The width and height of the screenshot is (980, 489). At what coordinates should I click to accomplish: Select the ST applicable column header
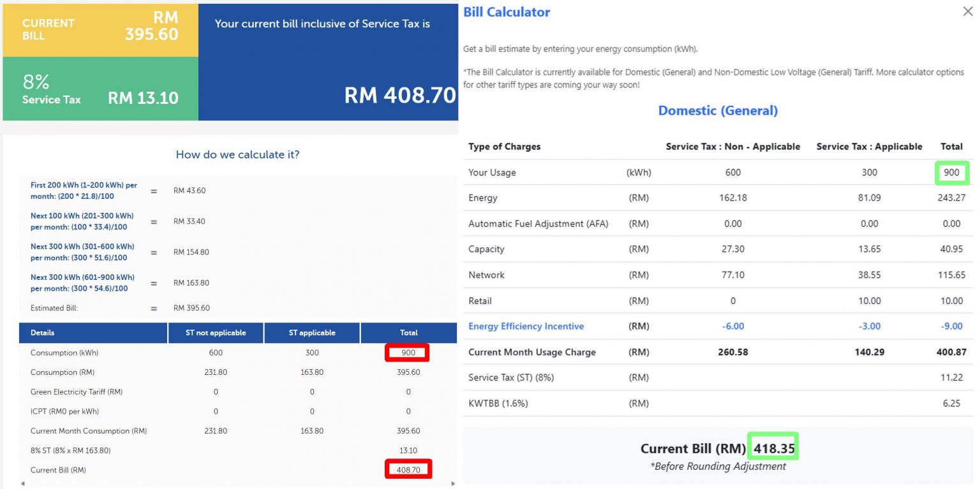[312, 332]
